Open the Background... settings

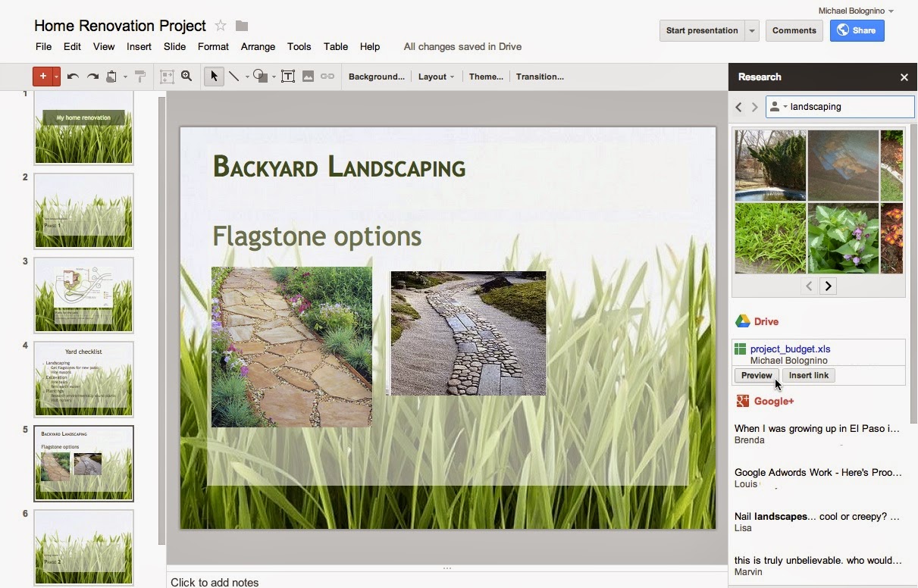[x=376, y=77]
